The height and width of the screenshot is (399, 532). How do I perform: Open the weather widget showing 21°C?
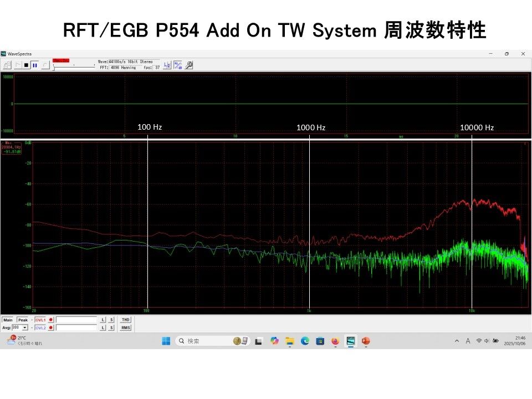tap(24, 341)
